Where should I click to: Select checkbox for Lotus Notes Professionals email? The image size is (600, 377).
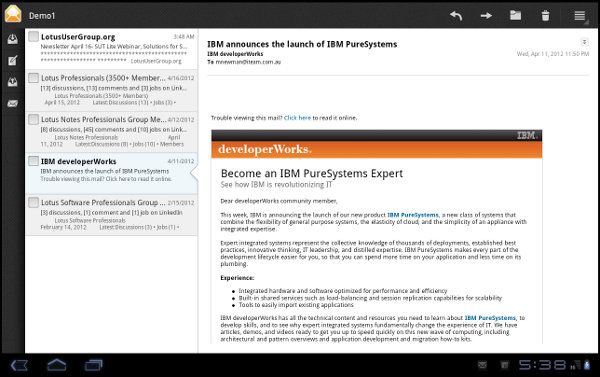tap(33, 119)
